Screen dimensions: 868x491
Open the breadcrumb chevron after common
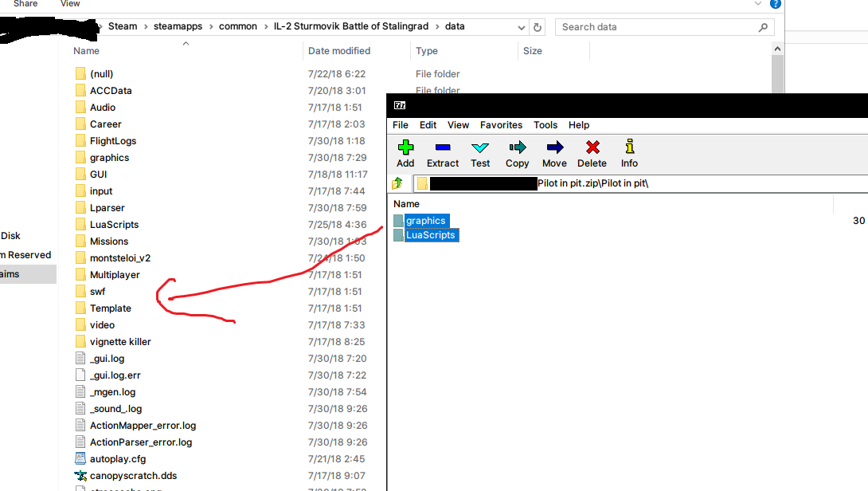265,26
